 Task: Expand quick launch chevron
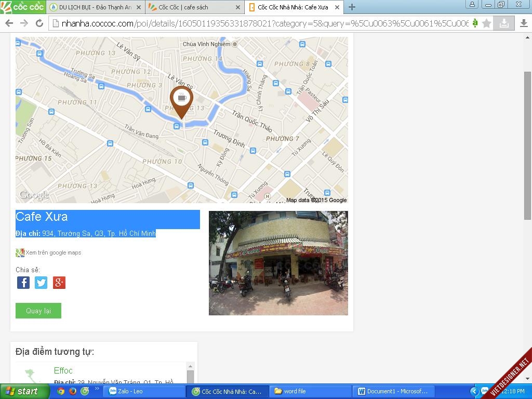click(x=97, y=389)
